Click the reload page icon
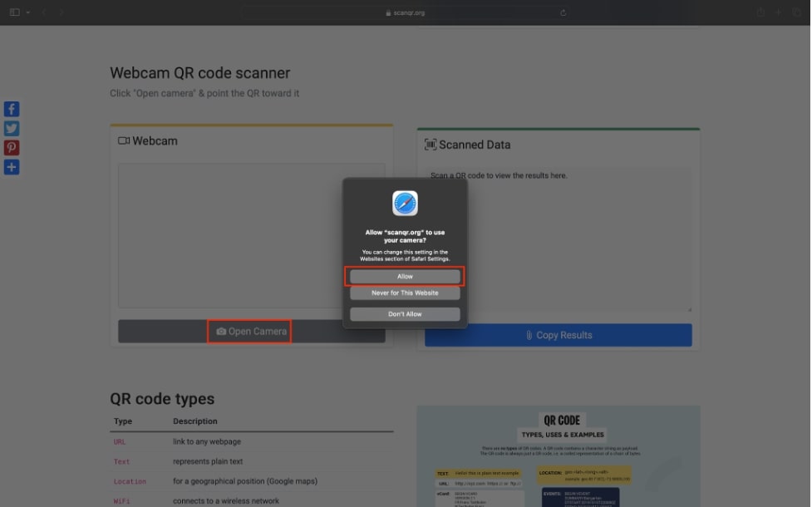Viewport: 812px width, 507px height. pyautogui.click(x=563, y=12)
